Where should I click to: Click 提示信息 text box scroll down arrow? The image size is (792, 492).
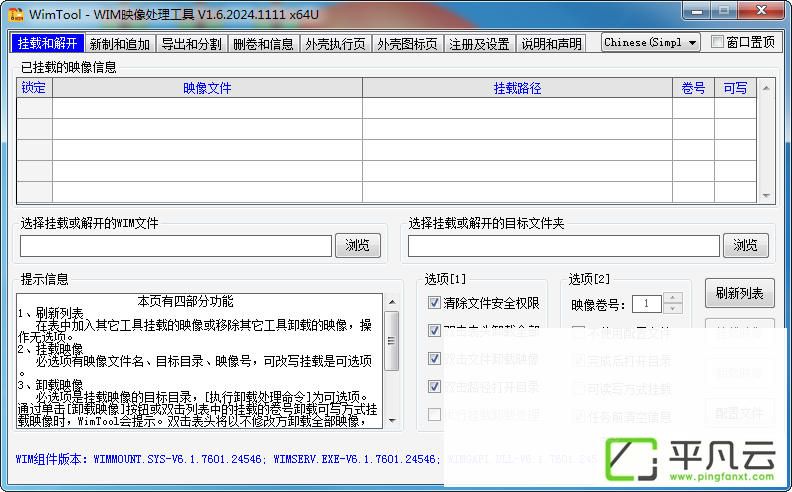pos(392,420)
